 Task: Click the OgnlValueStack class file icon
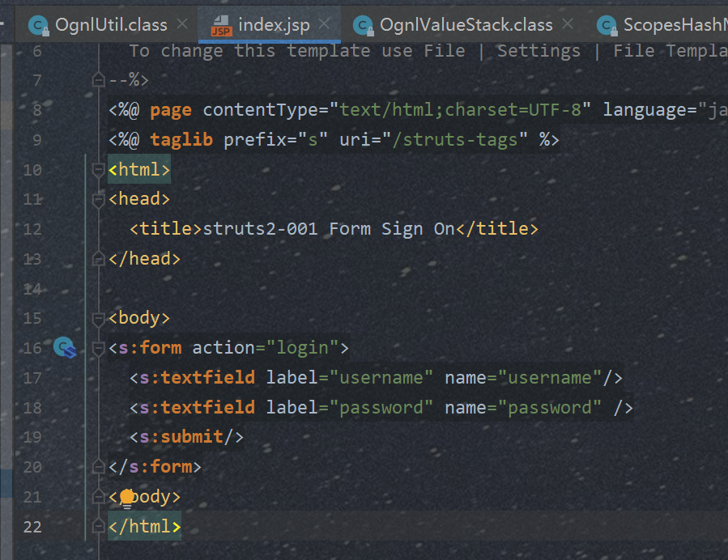pyautogui.click(x=364, y=26)
